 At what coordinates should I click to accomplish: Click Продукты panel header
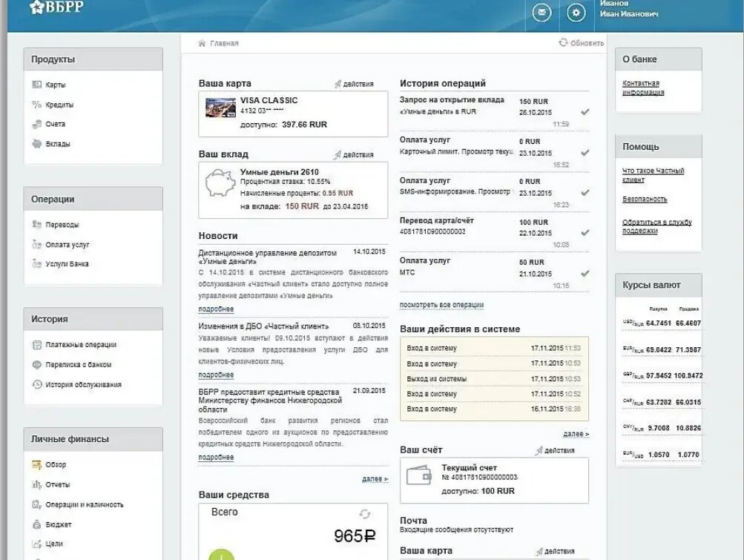[x=93, y=59]
